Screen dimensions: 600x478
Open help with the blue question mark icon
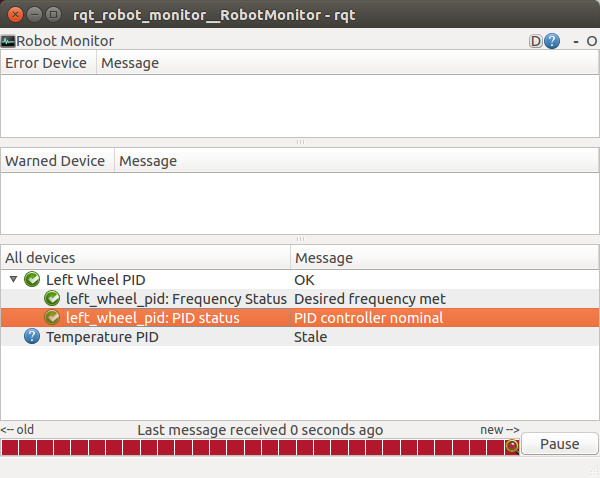click(x=551, y=41)
